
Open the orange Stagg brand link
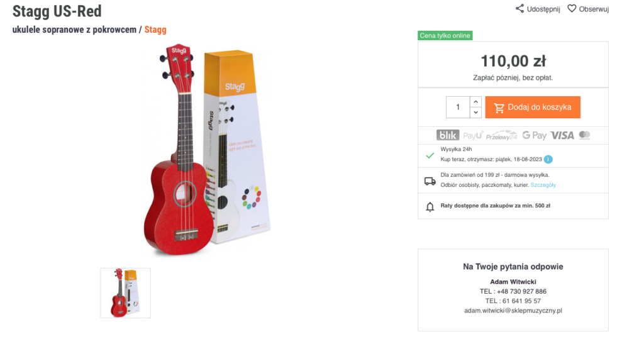coord(155,30)
